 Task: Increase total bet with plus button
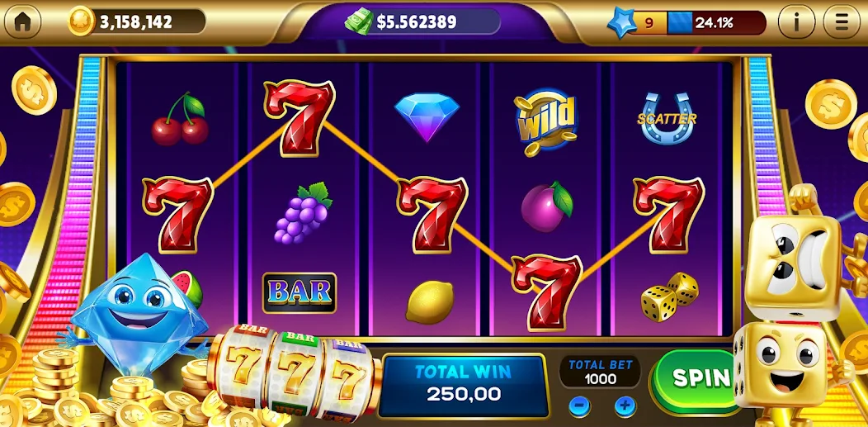(625, 406)
